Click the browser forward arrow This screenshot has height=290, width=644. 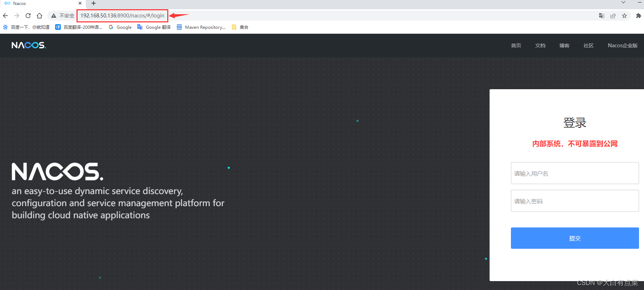pos(17,16)
